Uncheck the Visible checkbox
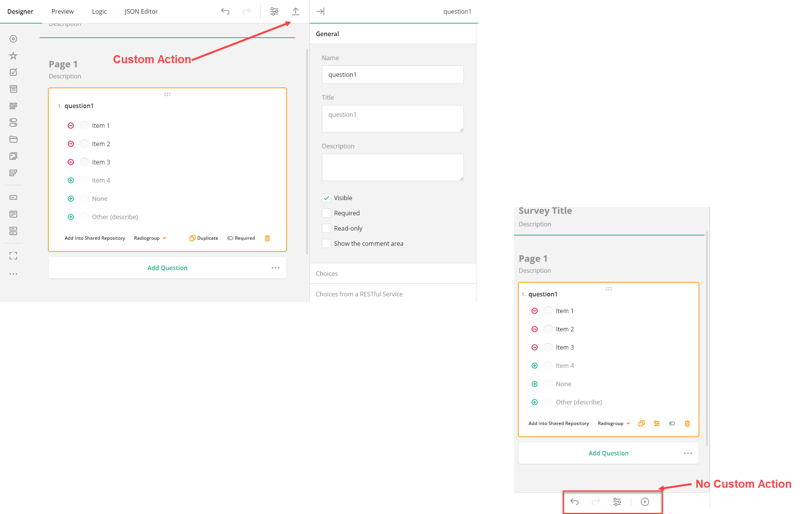Screen dimensions: 812x514 [326, 198]
